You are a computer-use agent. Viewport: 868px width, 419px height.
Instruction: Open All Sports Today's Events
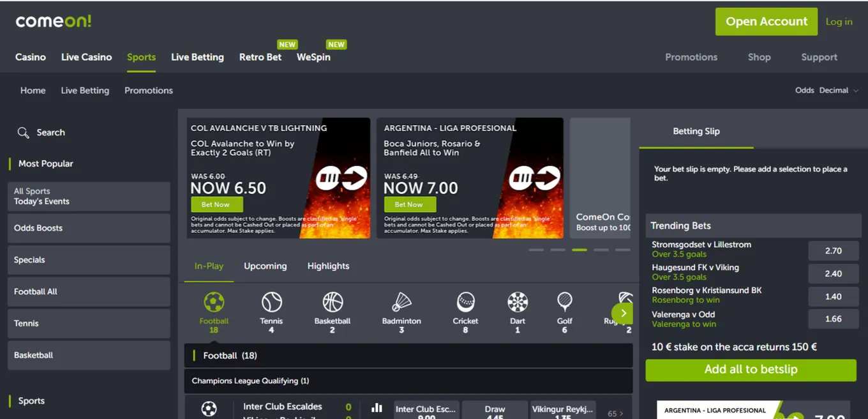coord(89,196)
